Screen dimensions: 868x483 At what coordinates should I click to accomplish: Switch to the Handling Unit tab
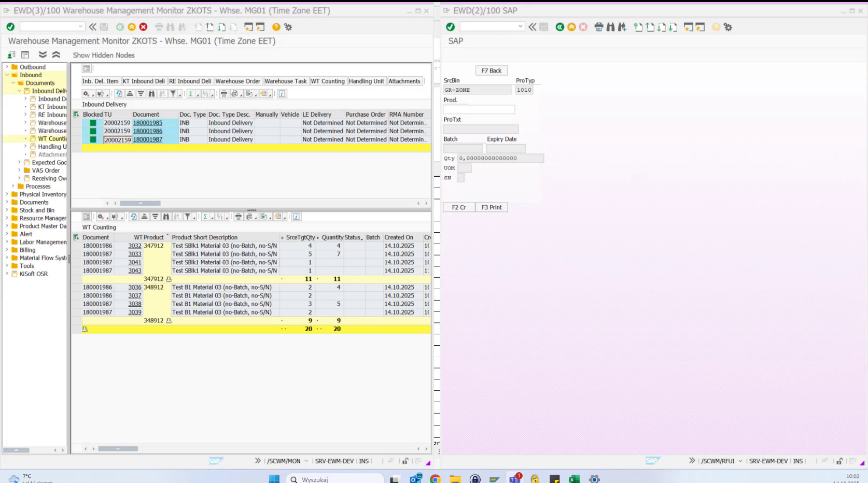(366, 81)
